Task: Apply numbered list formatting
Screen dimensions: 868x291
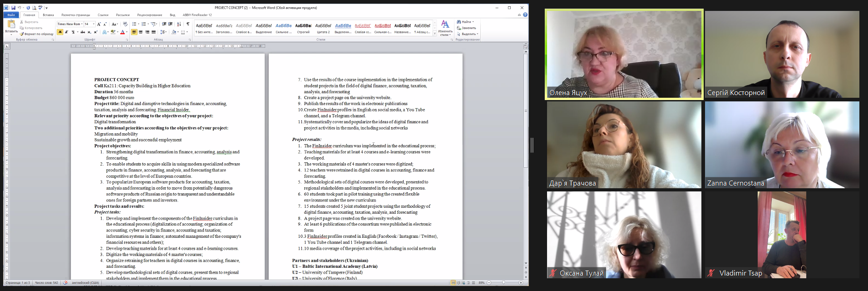Action: 144,24
